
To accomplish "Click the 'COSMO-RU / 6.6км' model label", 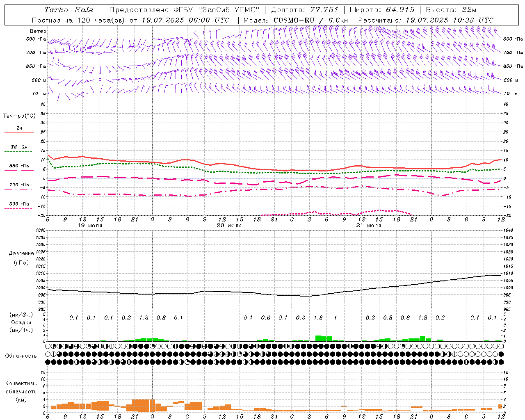I will pyautogui.click(x=311, y=20).
